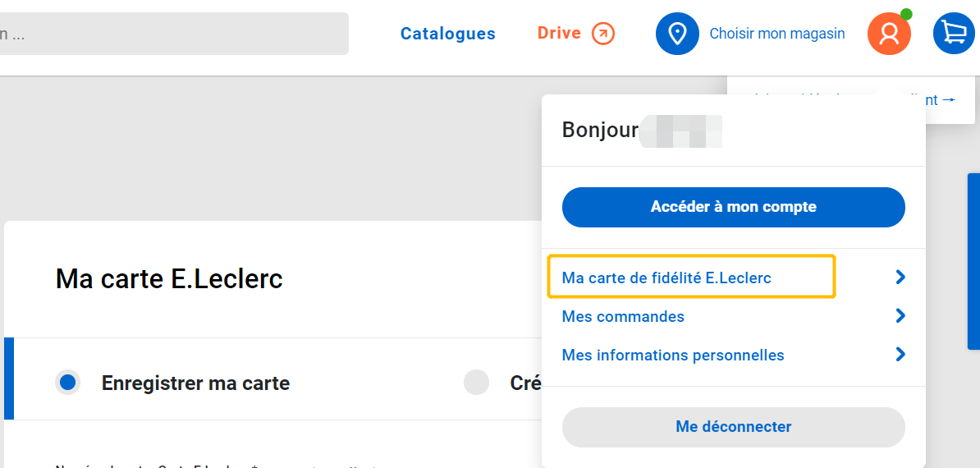Click the store location pin icon
The width and height of the screenshot is (980, 468).
coord(677,33)
